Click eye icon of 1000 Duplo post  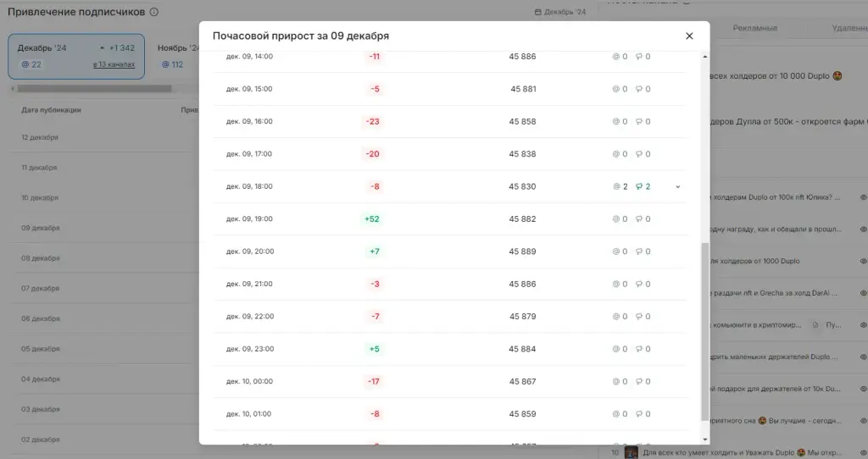pos(863,261)
